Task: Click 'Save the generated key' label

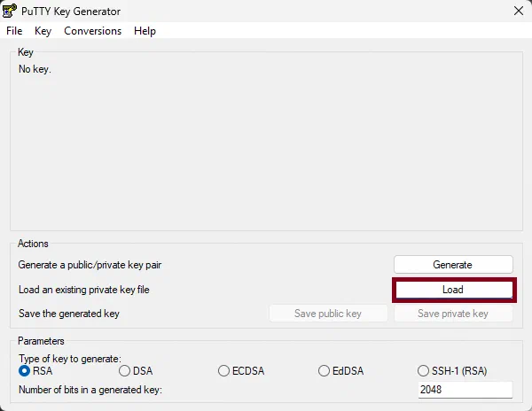Action: coord(69,314)
